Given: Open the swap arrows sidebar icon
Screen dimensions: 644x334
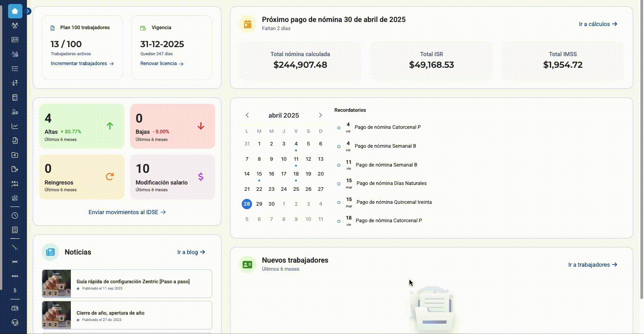Looking at the screenshot, I should [x=15, y=184].
